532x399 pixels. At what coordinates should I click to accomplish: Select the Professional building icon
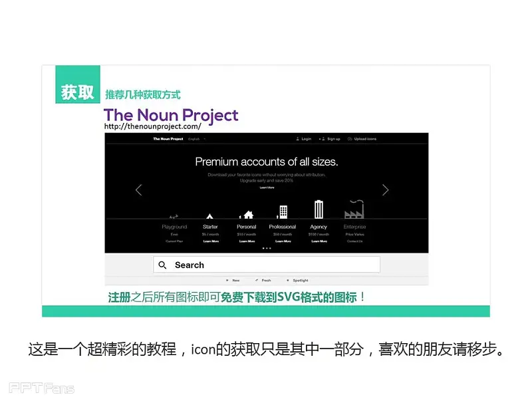[x=283, y=212]
